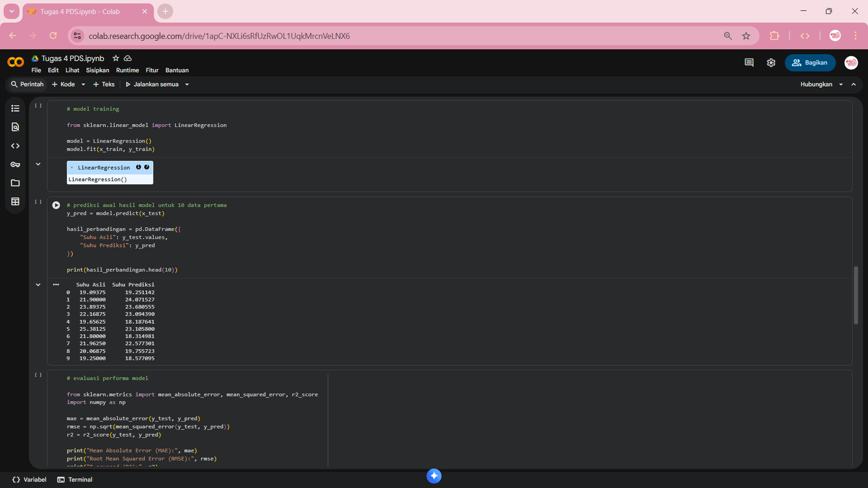Open the data table sidebar icon
868x488 pixels.
15,202
